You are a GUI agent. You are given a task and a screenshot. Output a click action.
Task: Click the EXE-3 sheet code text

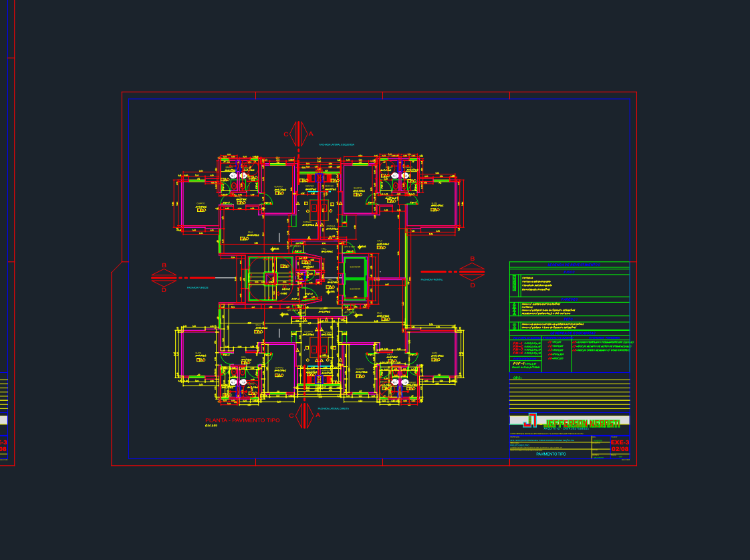[620, 442]
